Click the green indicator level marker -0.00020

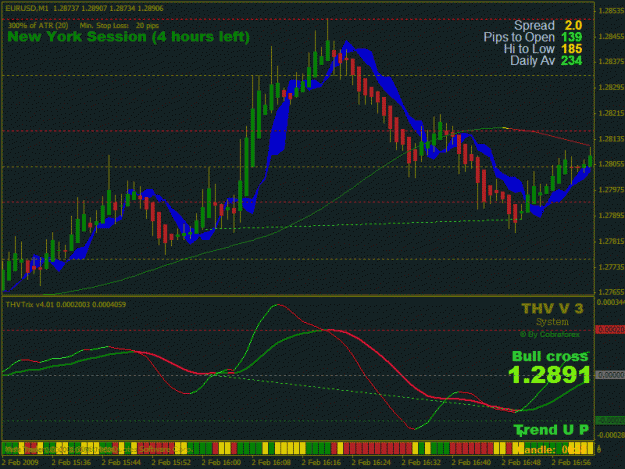pos(610,420)
